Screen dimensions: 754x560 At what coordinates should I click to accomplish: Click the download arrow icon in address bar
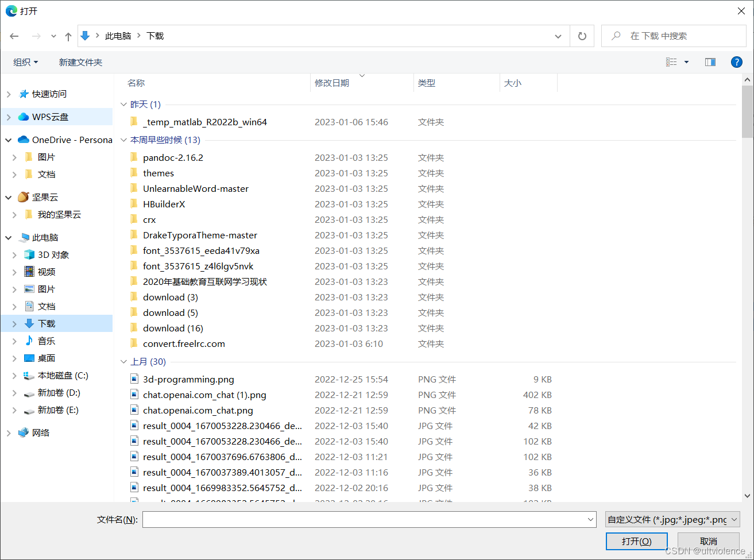click(x=85, y=36)
